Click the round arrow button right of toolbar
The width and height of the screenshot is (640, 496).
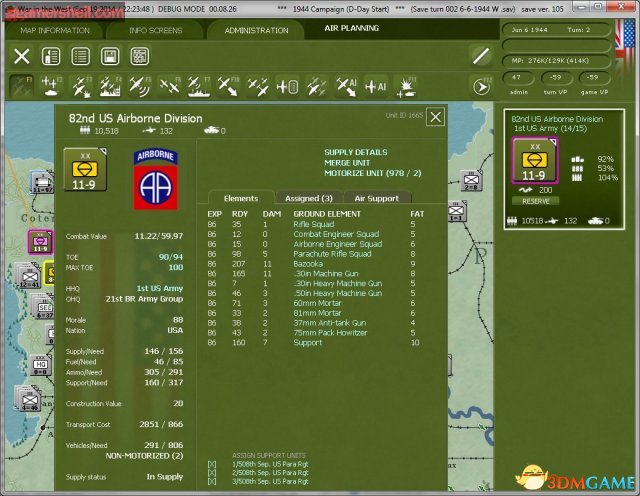tap(480, 87)
